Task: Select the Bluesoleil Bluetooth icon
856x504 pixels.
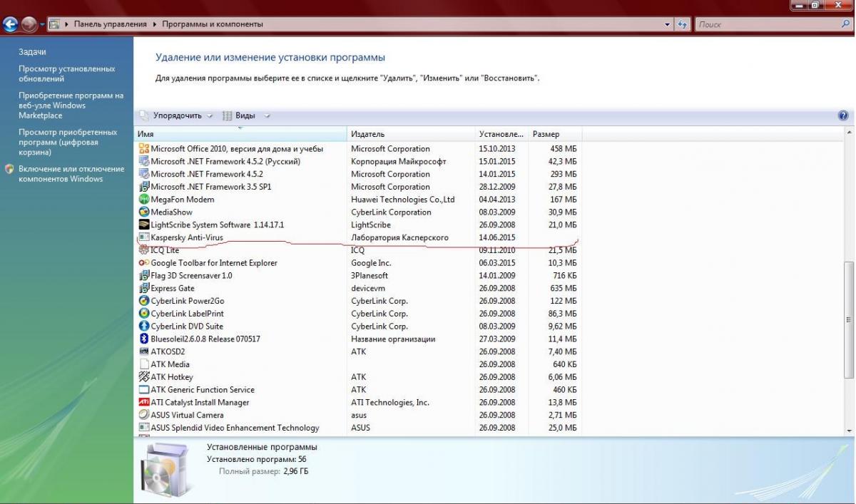Action: click(144, 339)
